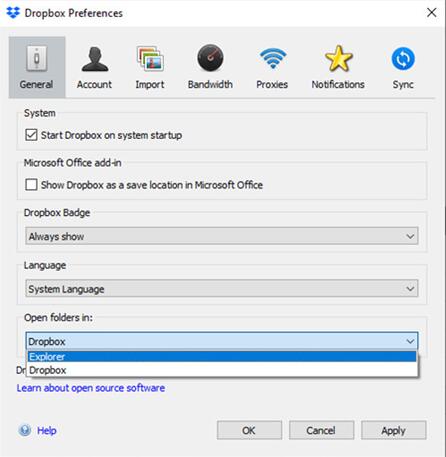Screen dimensions: 446x457
Task: Click the Dropbox logo in title bar
Action: (13, 13)
